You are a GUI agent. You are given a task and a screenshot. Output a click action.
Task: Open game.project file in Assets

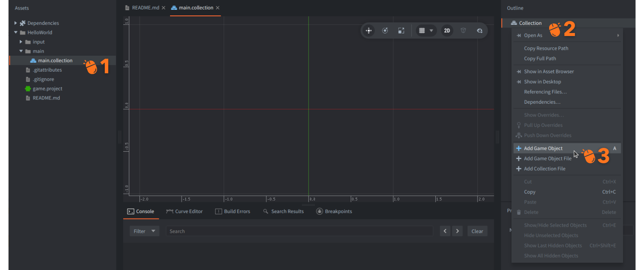click(x=47, y=89)
